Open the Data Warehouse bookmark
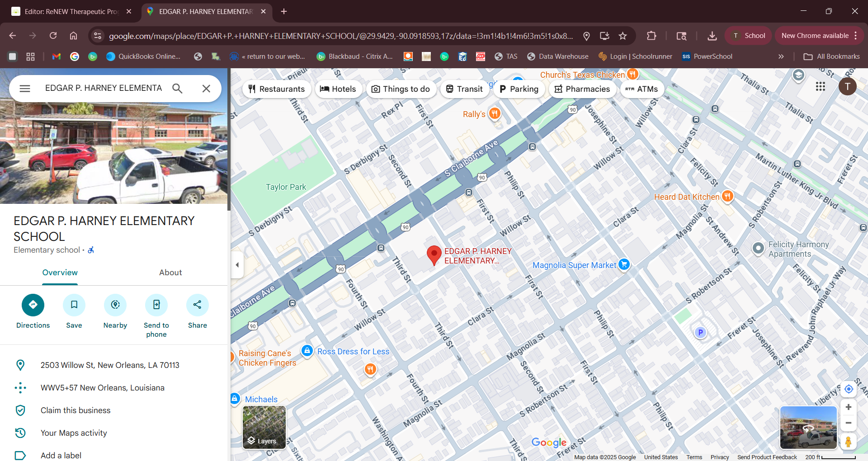Image resolution: width=868 pixels, height=461 pixels. pyautogui.click(x=558, y=56)
